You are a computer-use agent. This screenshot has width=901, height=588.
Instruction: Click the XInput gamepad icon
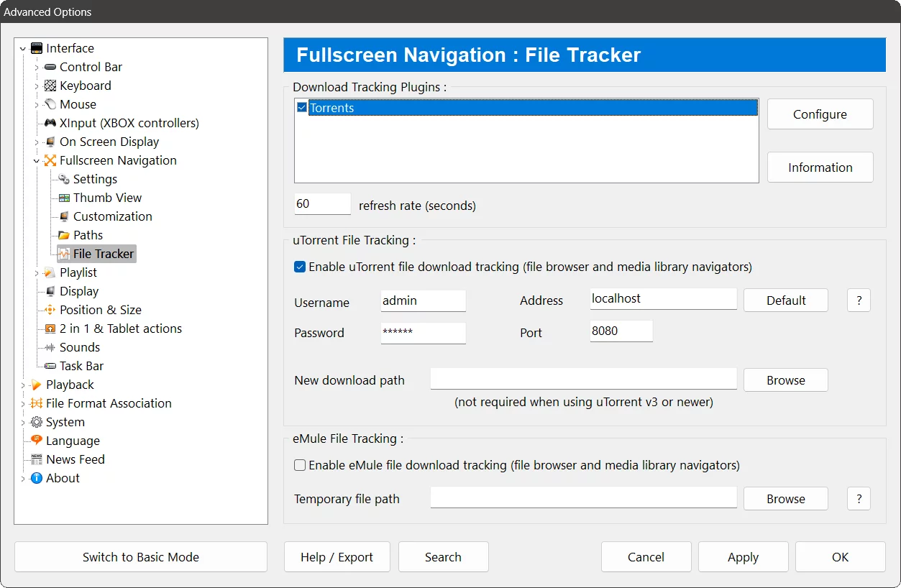[50, 123]
